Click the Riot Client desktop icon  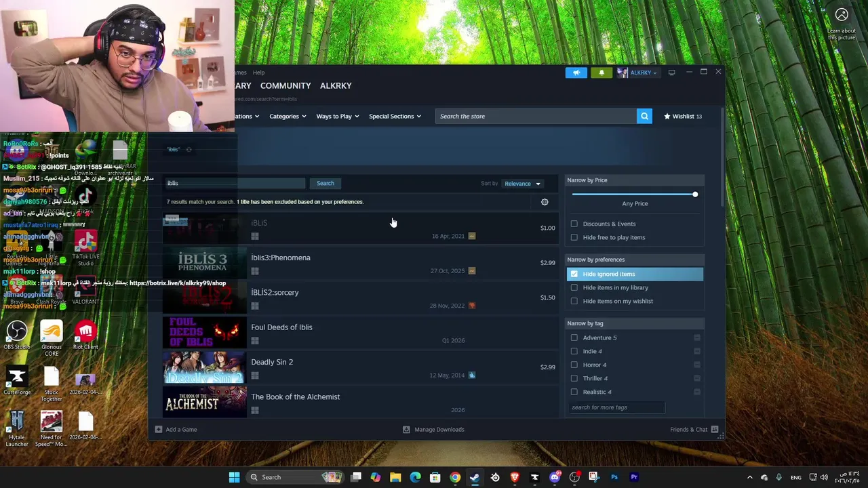(85, 335)
